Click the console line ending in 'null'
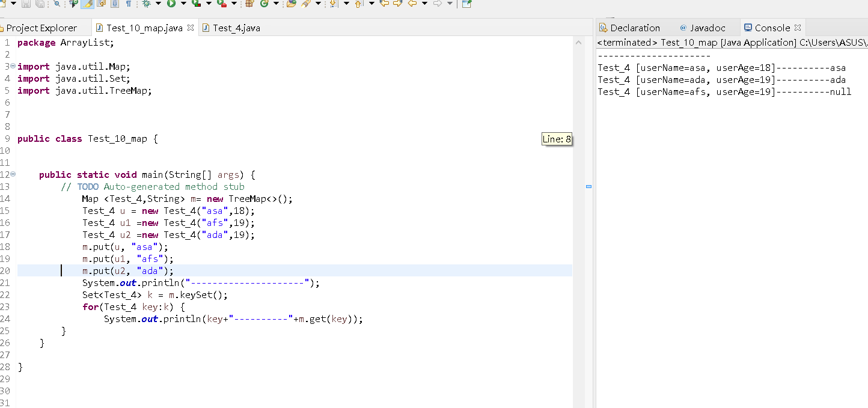 (724, 92)
